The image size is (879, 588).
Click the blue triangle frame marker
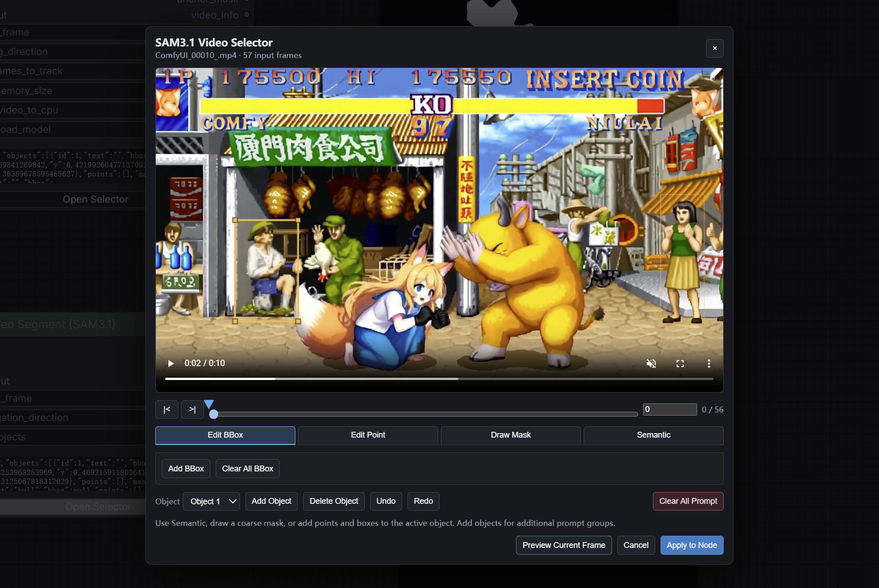click(209, 404)
